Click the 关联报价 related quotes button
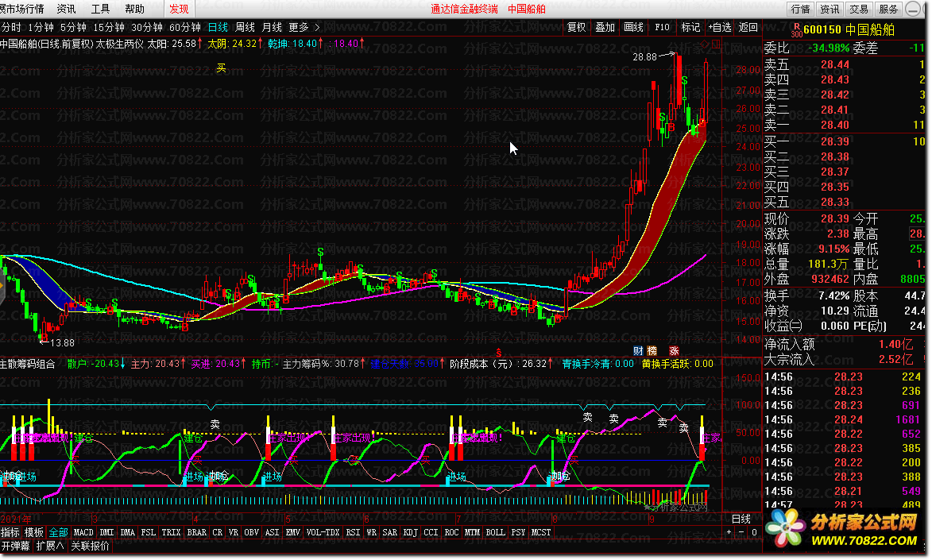This screenshot has width=932, height=560. coord(91,546)
